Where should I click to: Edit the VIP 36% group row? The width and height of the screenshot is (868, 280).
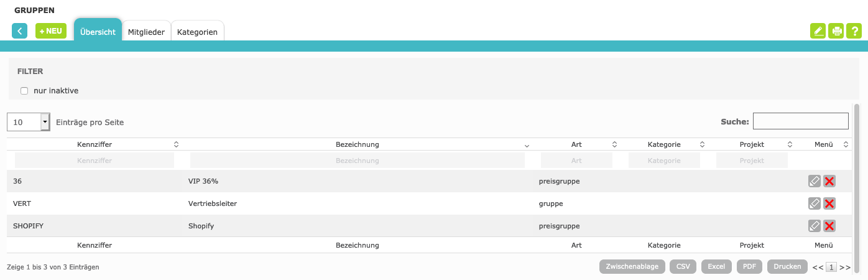[815, 181]
